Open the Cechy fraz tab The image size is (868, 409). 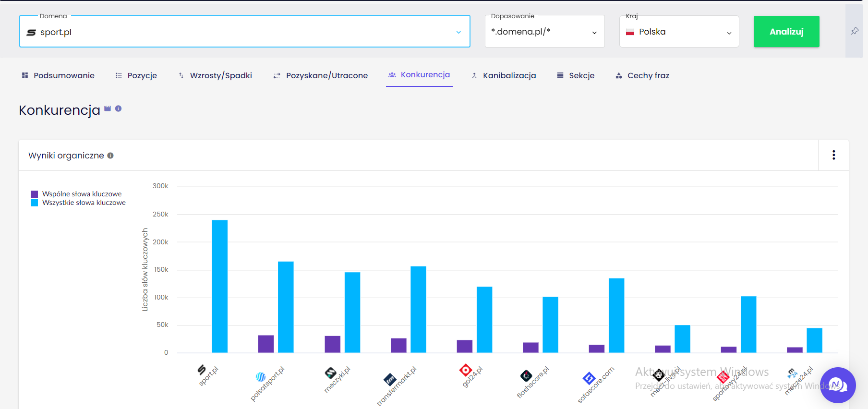[642, 75]
